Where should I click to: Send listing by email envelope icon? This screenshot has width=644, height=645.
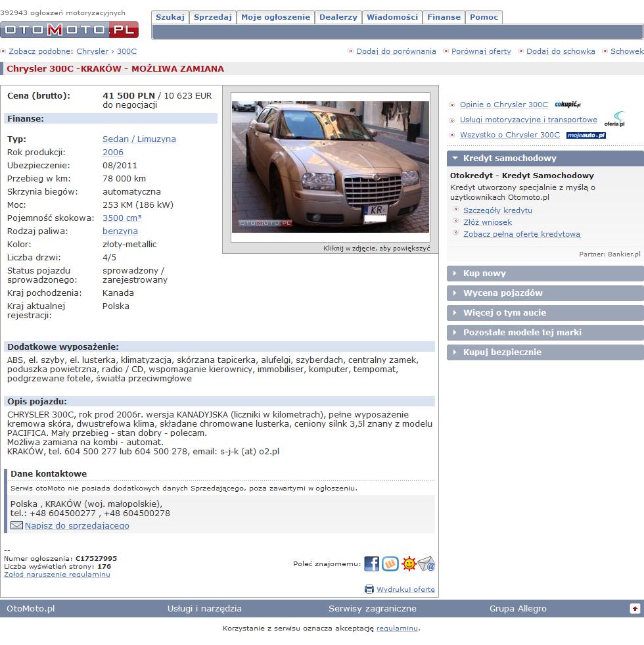pyautogui.click(x=426, y=563)
